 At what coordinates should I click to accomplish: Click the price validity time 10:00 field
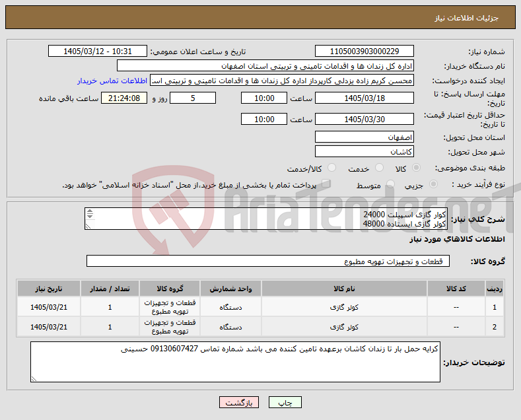(x=264, y=119)
